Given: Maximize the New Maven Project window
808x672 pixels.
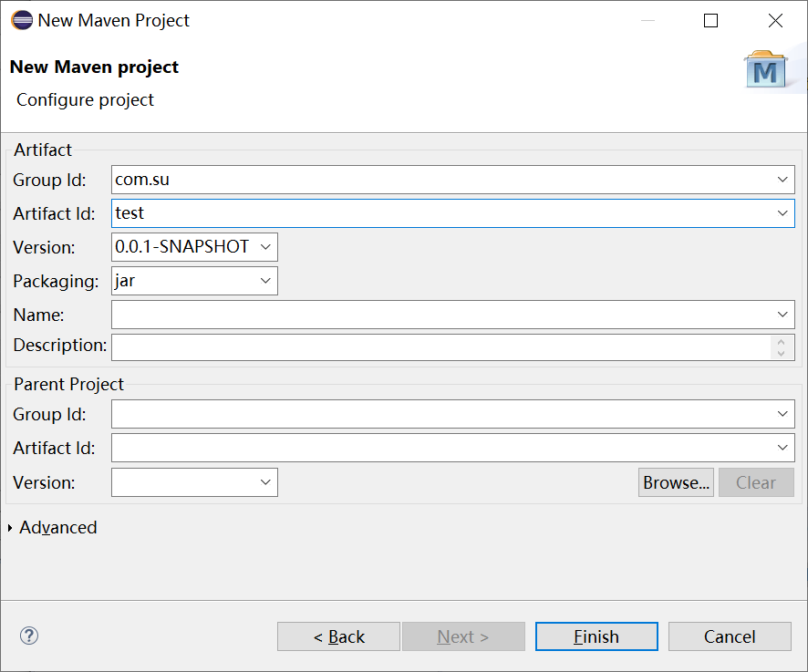Looking at the screenshot, I should [711, 21].
